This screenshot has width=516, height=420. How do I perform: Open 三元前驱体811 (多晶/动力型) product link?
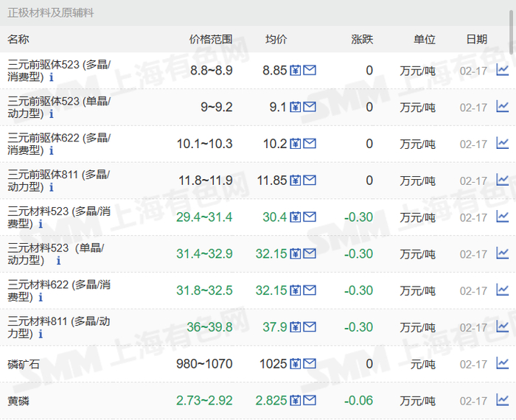58,181
